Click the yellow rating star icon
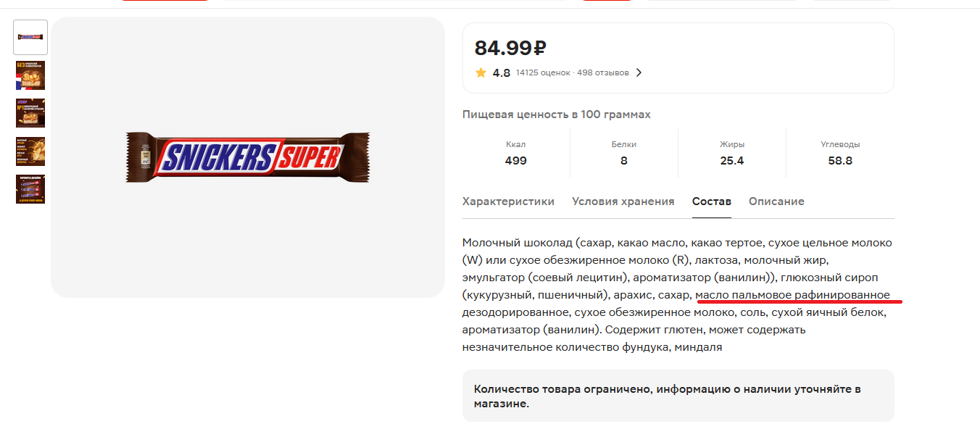Viewport: 980px width, 437px height. (x=481, y=72)
